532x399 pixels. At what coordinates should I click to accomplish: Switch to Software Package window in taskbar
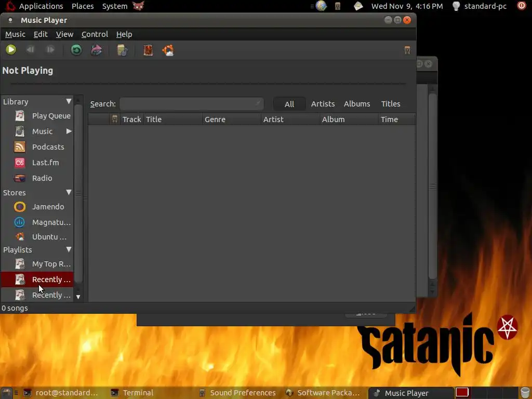tap(323, 393)
